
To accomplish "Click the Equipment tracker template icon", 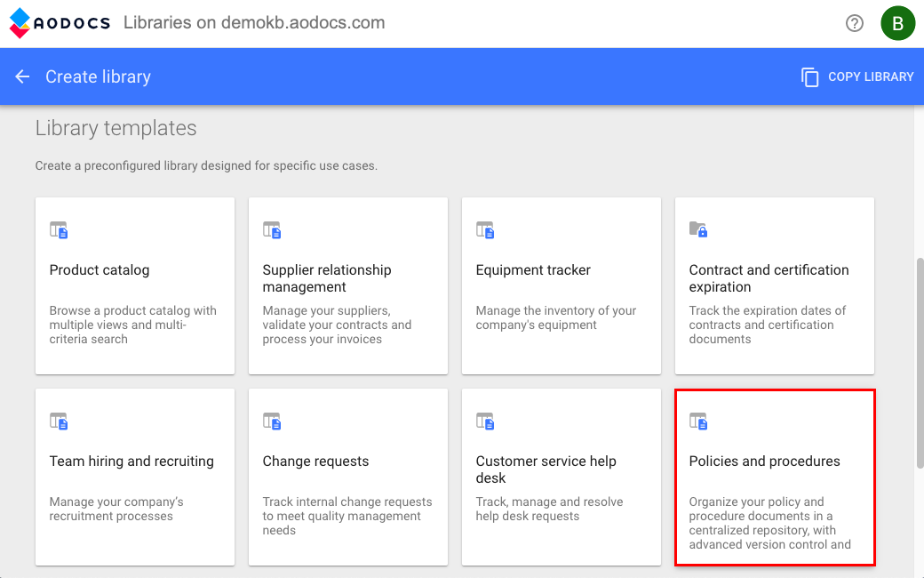I will point(485,230).
